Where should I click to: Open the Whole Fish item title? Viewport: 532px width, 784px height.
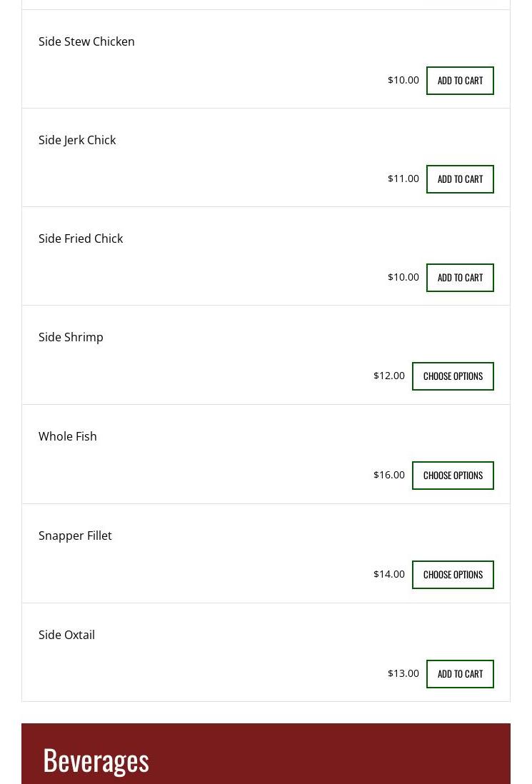[68, 436]
